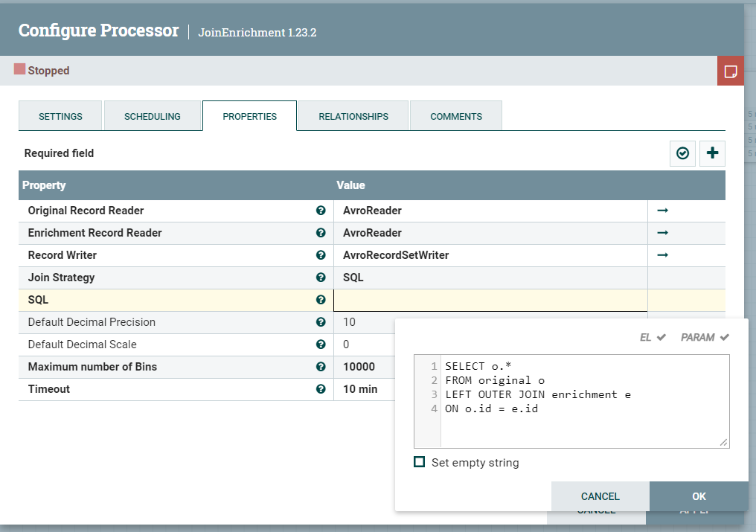Screen dimensions: 756x532
Task: Open the processor annotation sticky-note icon
Action: click(x=730, y=70)
